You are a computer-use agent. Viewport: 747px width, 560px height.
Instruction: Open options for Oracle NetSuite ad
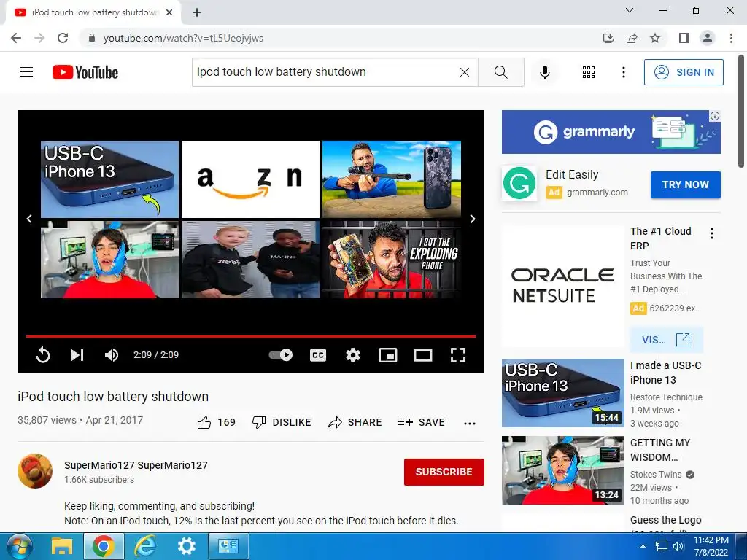tap(712, 233)
